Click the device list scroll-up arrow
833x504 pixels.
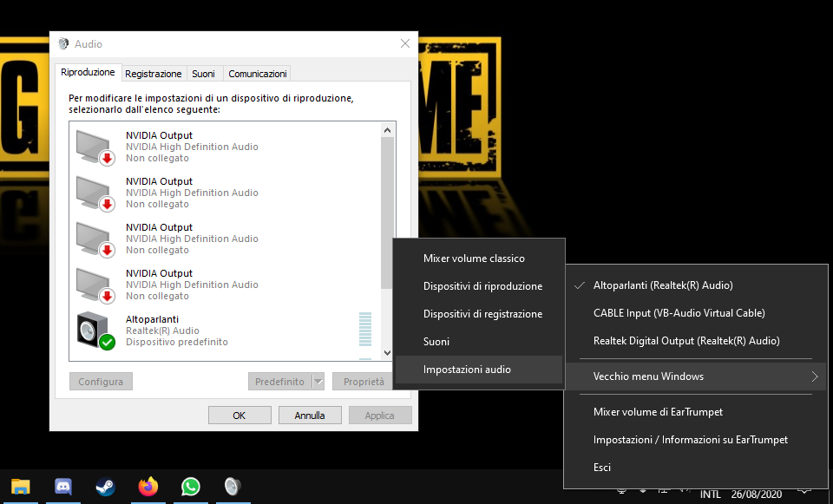(x=387, y=130)
